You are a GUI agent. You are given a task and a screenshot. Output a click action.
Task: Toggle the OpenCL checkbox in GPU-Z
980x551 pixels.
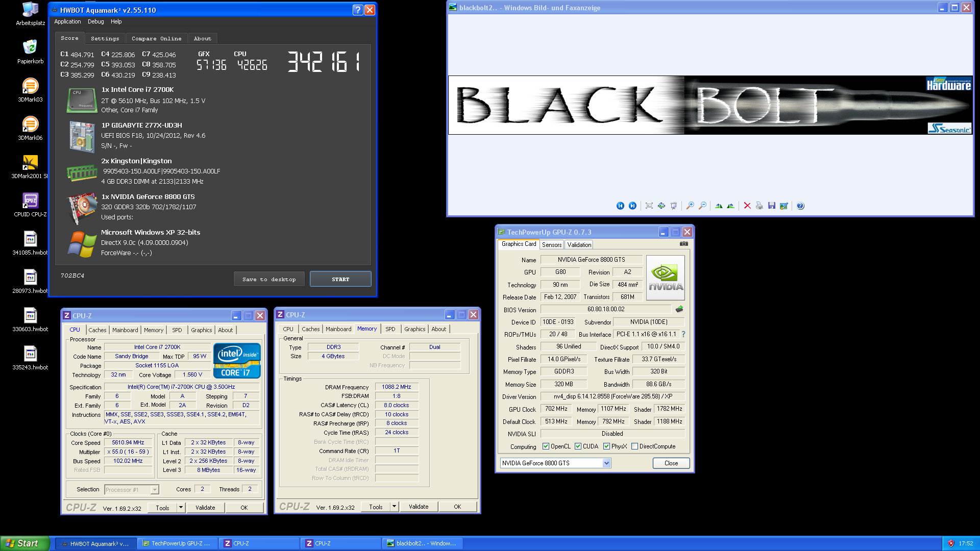(x=546, y=446)
